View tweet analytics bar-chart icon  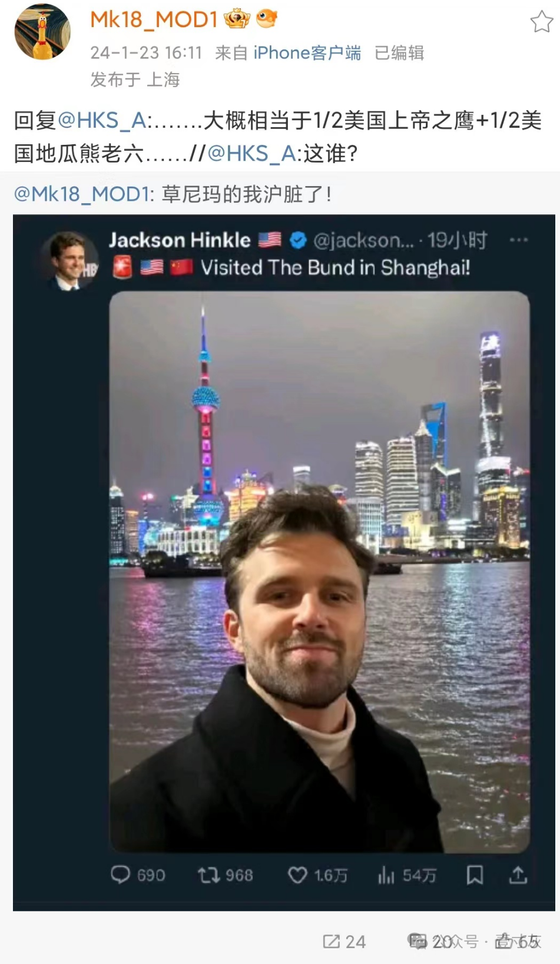[x=386, y=875]
